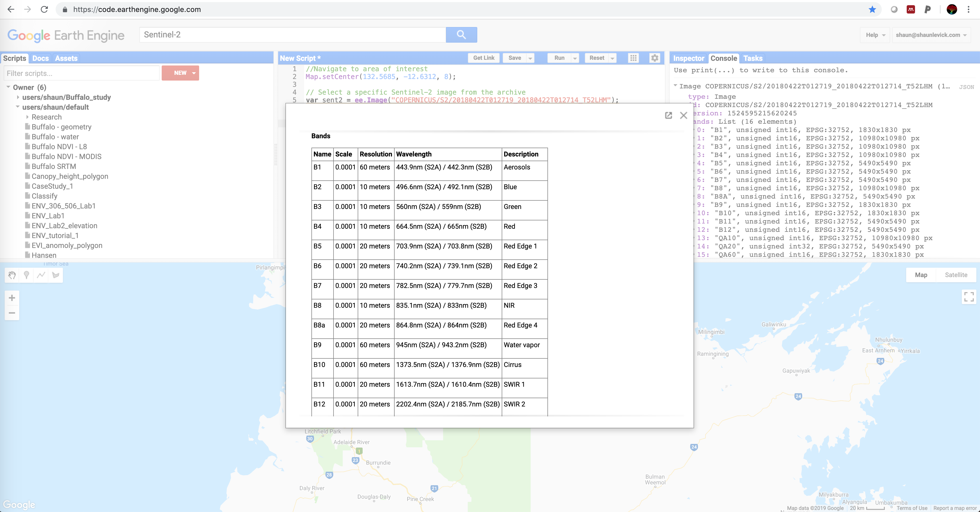The image size is (980, 512).
Task: Switch to the Scripts tab
Action: [x=15, y=58]
